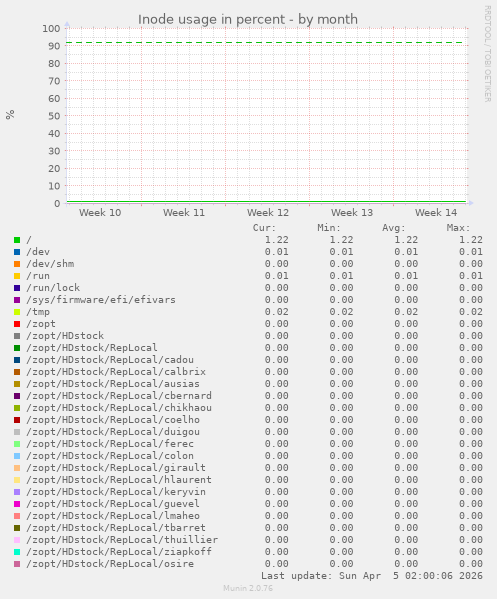The image size is (497, 599).
Task: Click the blue swatch next to /dev
Action: [17, 252]
